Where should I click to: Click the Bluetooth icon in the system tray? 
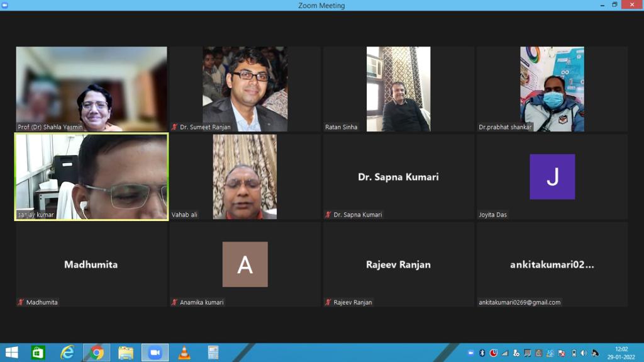click(482, 353)
